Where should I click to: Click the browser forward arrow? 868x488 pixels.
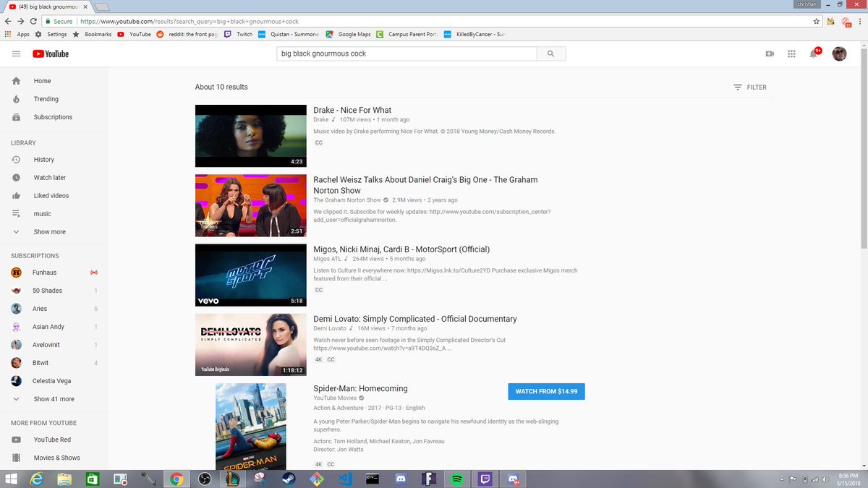pos(21,22)
